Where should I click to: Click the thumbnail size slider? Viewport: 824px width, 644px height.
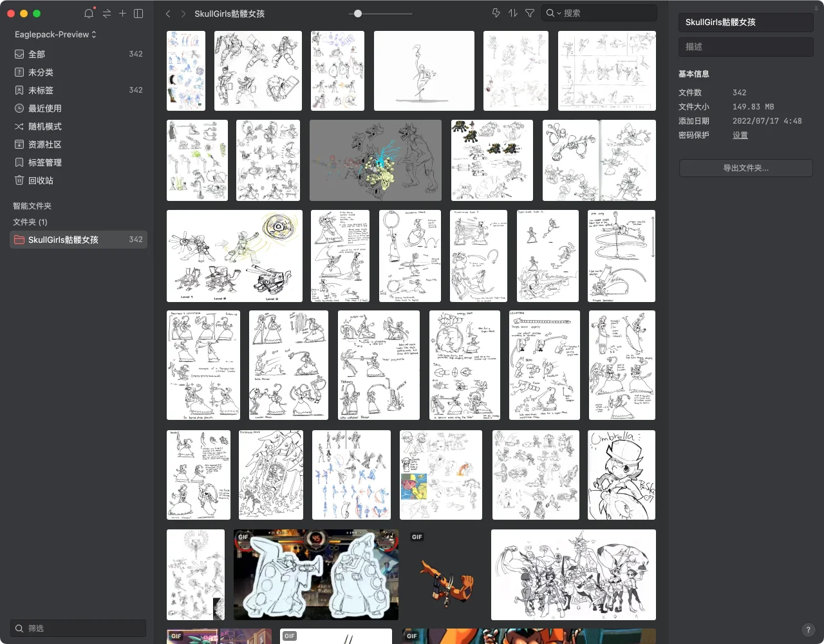point(358,14)
